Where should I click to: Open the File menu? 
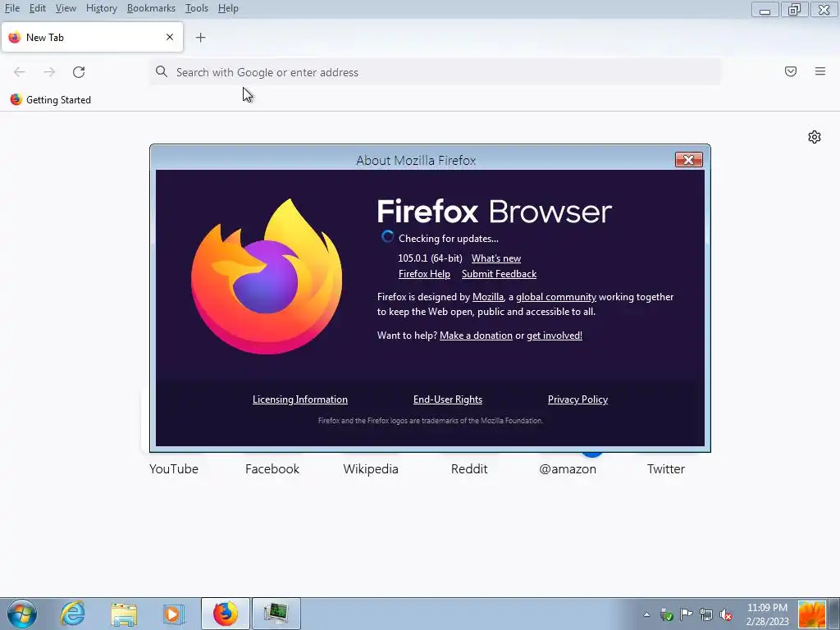(x=11, y=8)
